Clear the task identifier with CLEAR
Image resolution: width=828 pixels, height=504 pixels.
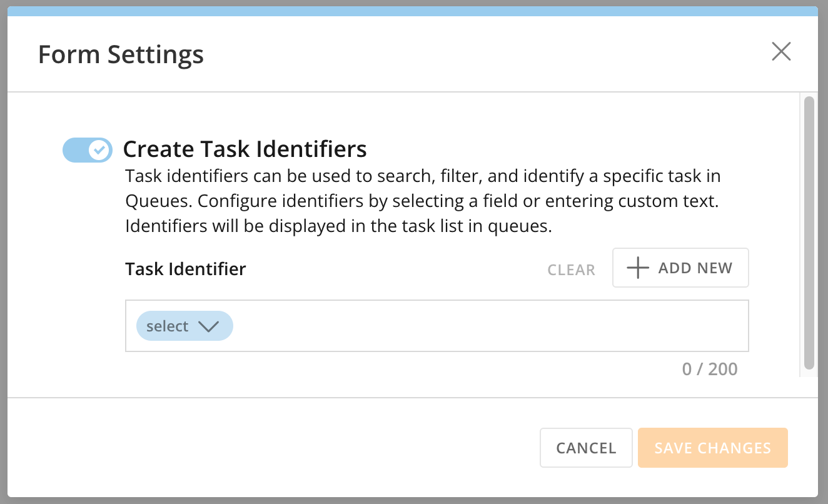pyautogui.click(x=571, y=270)
